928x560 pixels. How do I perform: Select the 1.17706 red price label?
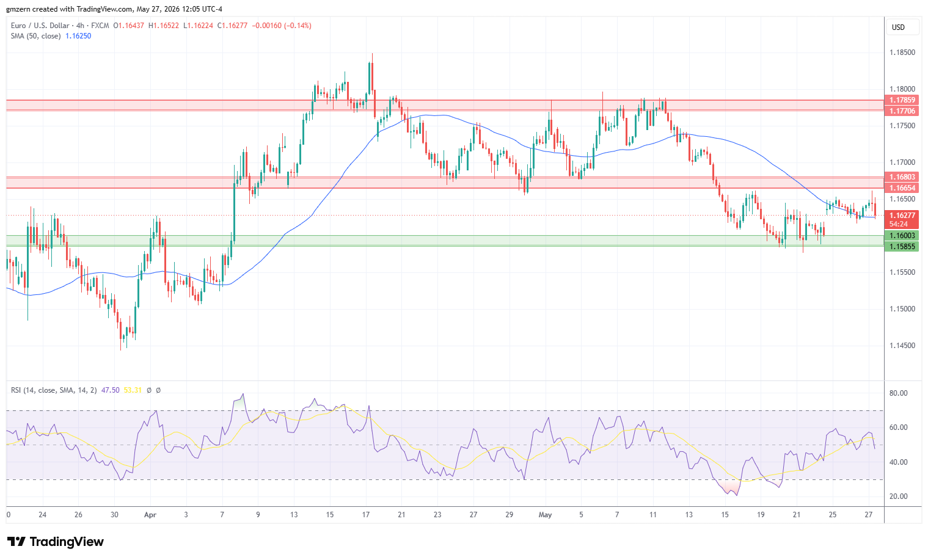[x=902, y=111]
